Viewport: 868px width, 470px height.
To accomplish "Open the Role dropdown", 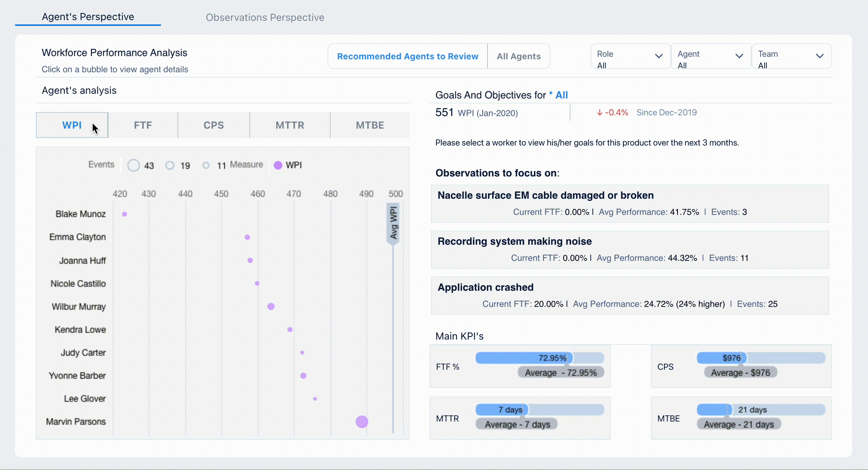I will pyautogui.click(x=630, y=56).
